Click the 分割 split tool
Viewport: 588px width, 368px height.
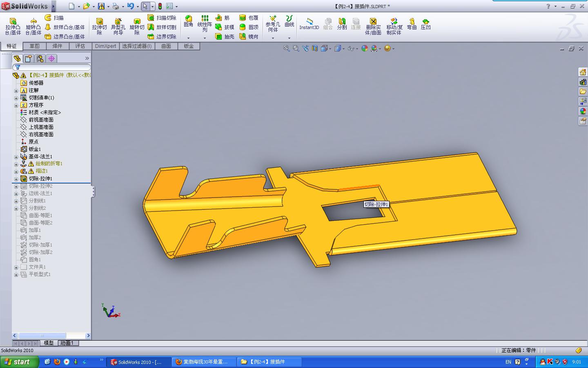coord(342,23)
